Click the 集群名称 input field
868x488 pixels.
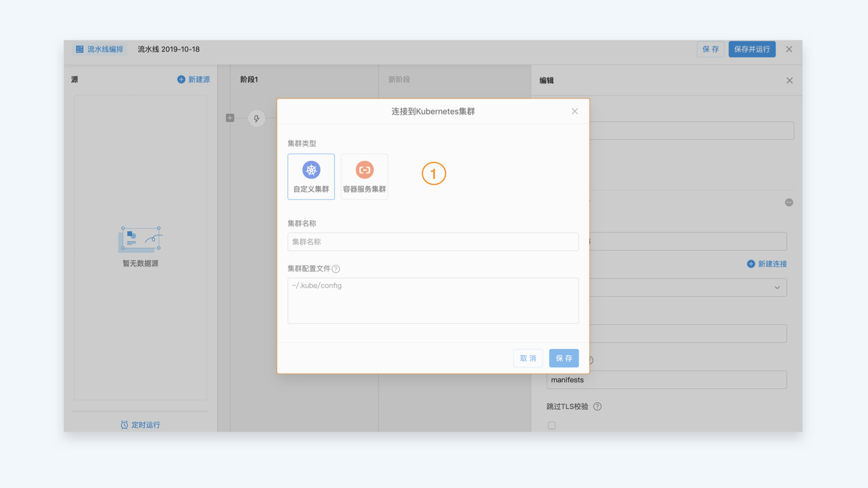[x=433, y=242]
